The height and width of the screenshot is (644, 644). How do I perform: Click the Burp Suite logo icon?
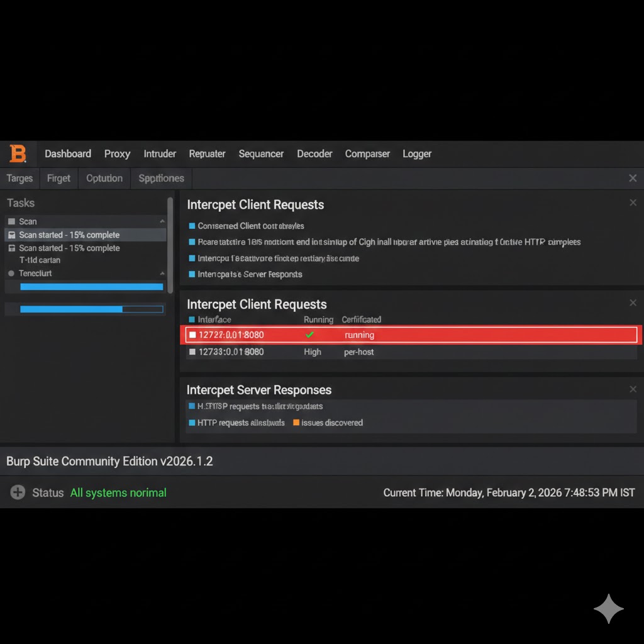click(18, 153)
